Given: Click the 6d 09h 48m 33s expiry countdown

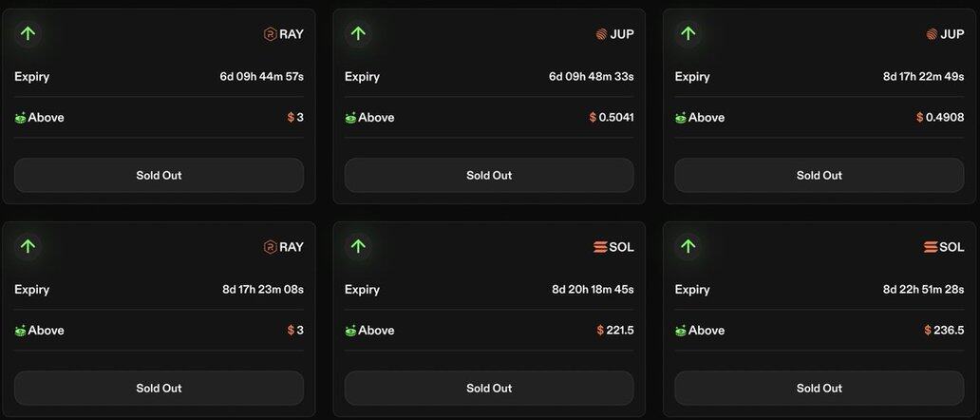Looking at the screenshot, I should tap(591, 77).
